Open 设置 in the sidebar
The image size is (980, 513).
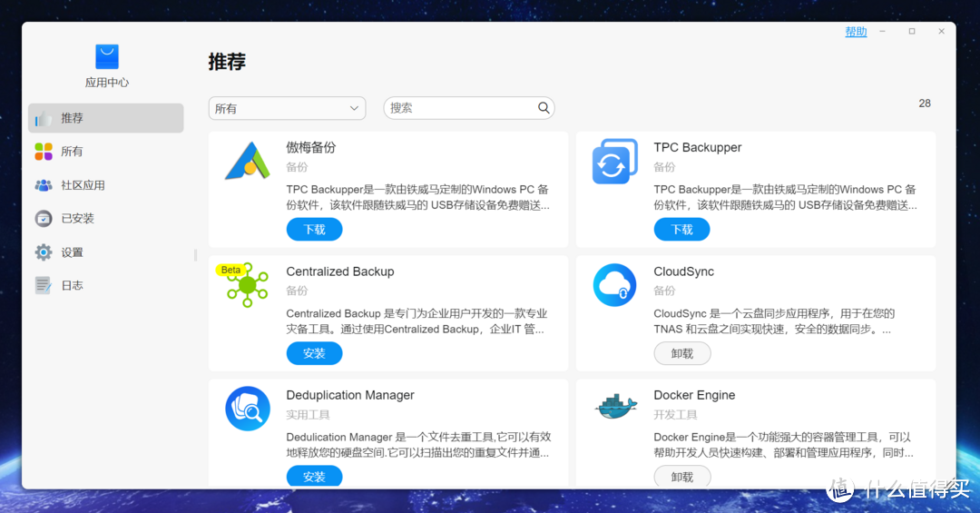(x=72, y=252)
